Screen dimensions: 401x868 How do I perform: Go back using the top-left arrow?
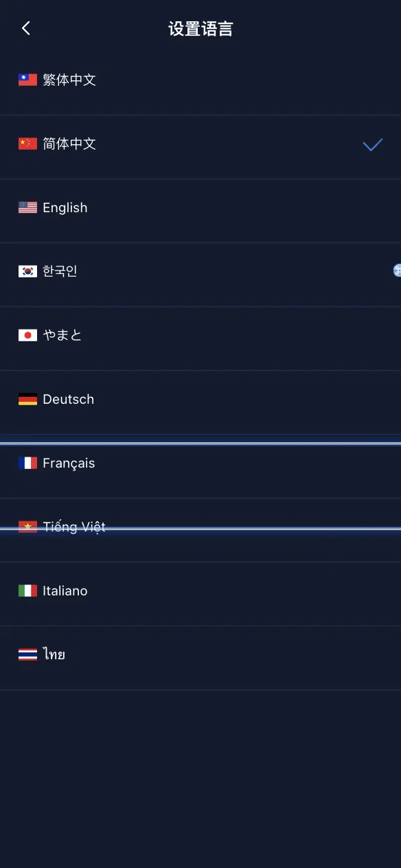(x=26, y=28)
